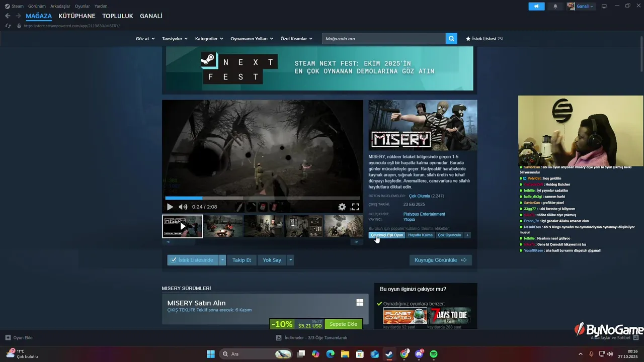Play the MISERY trailer video
The image size is (644, 362).
[x=170, y=207]
